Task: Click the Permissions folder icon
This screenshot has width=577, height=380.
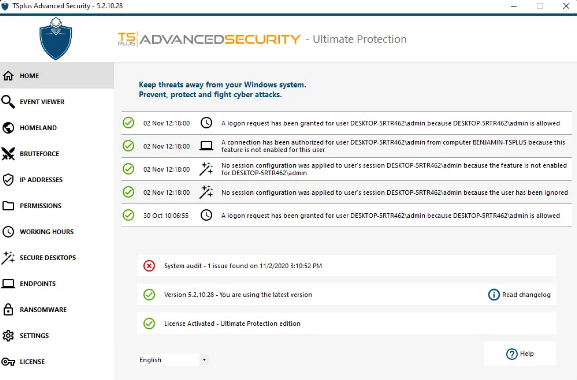Action: click(8, 205)
